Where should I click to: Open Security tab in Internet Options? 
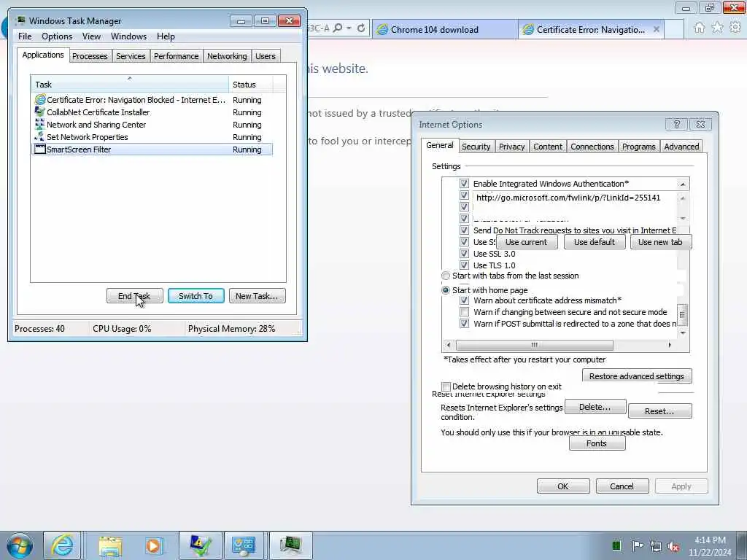[x=476, y=147]
